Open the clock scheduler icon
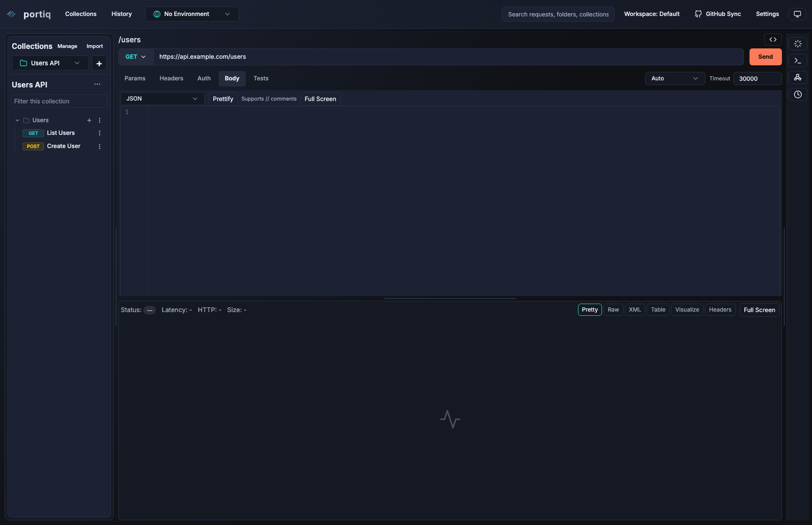Viewport: 812px width, 525px height. tap(797, 94)
